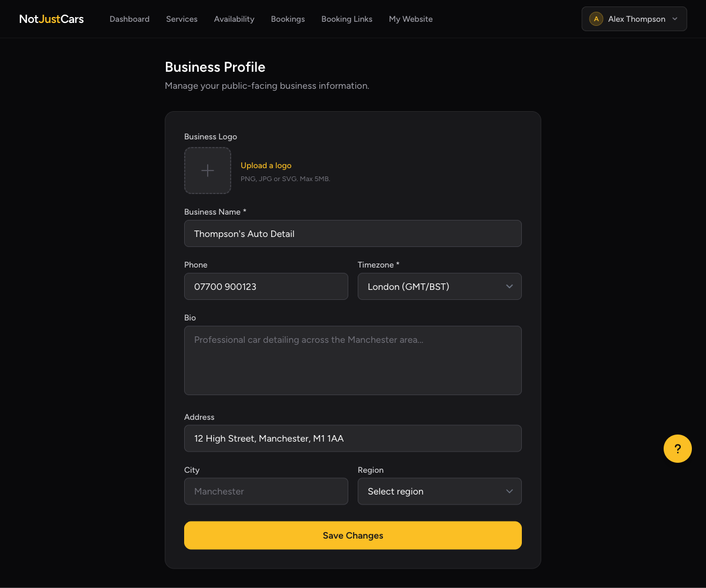Image resolution: width=706 pixels, height=588 pixels.
Task: Click the City field with Manchester placeholder
Action: tap(266, 491)
